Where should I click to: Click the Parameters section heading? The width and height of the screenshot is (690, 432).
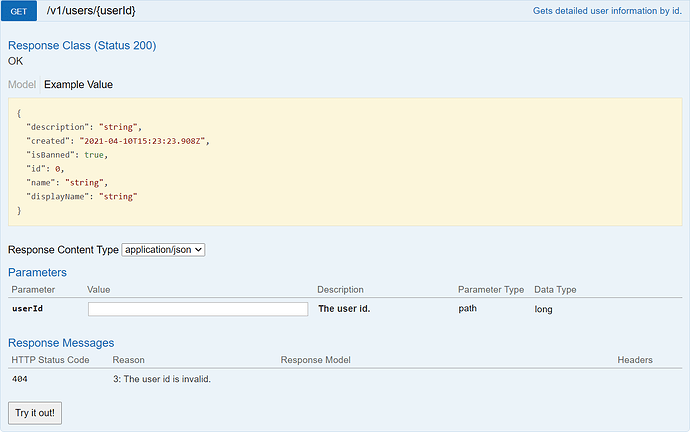click(x=37, y=272)
